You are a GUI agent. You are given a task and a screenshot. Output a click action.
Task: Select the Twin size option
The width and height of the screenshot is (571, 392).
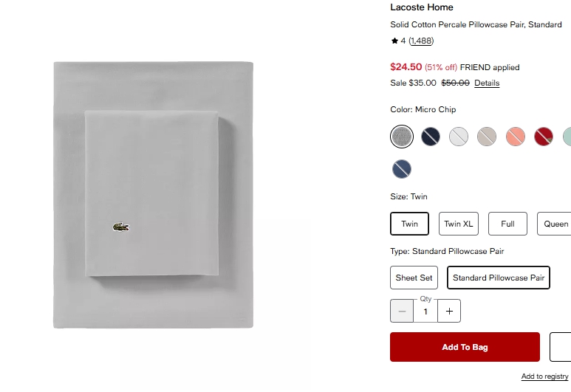point(410,224)
